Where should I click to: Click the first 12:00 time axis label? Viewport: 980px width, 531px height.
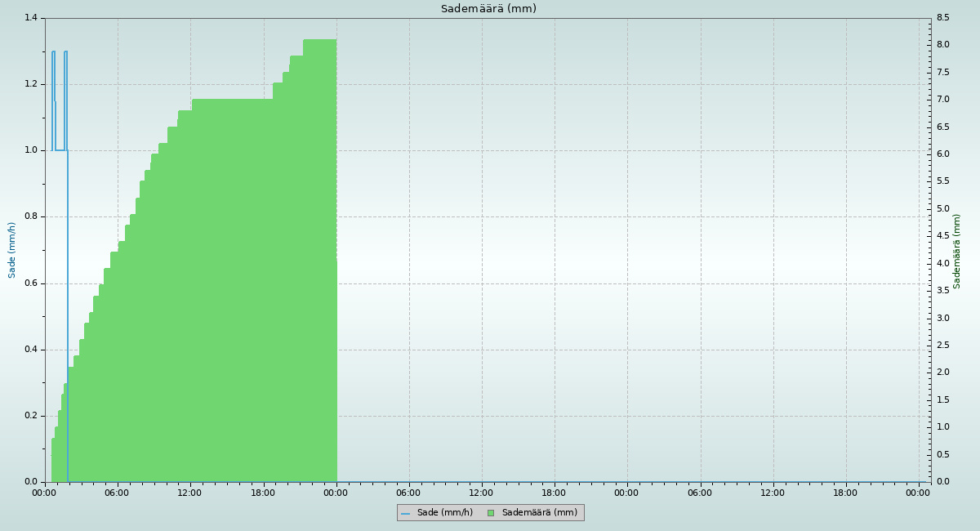pyautogui.click(x=190, y=493)
